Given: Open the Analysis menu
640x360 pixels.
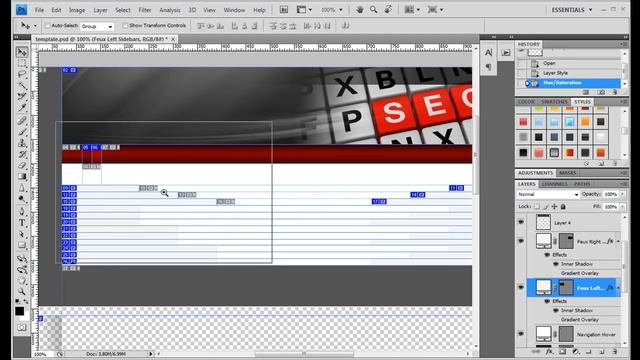Looking at the screenshot, I should pyautogui.click(x=169, y=10).
